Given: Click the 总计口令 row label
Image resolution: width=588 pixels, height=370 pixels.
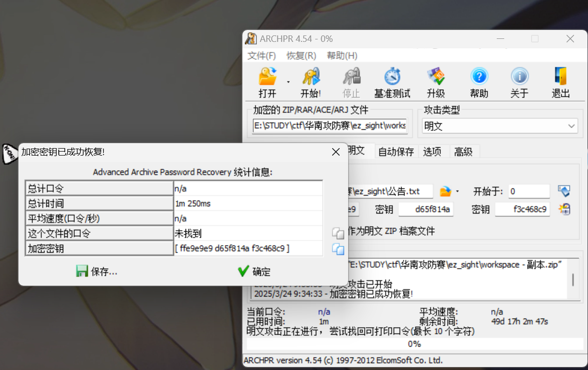Looking at the screenshot, I should pos(99,188).
